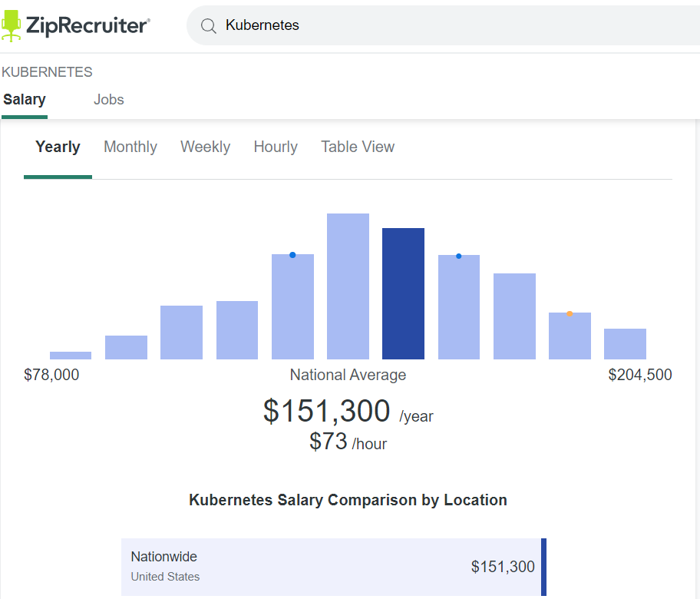The image size is (700, 599).
Task: Click the search magnifier icon
Action: 209,26
